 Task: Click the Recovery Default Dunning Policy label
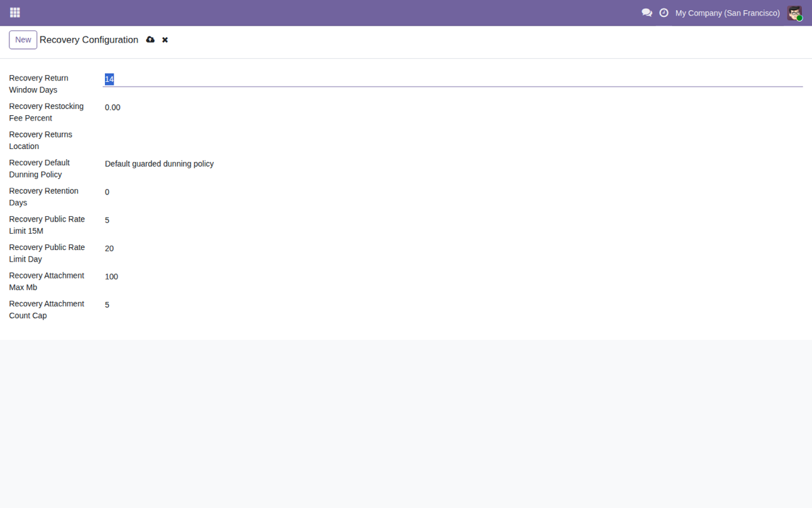[39, 169]
